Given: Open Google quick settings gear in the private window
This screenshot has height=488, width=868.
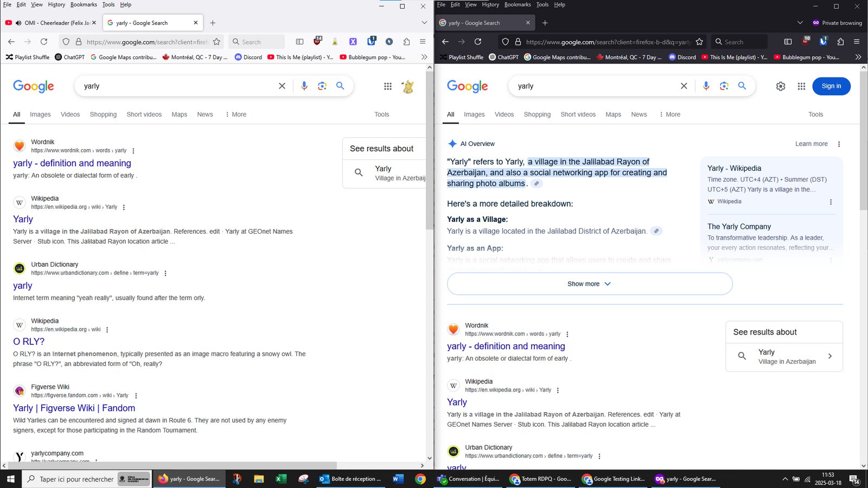Looking at the screenshot, I should (x=781, y=86).
